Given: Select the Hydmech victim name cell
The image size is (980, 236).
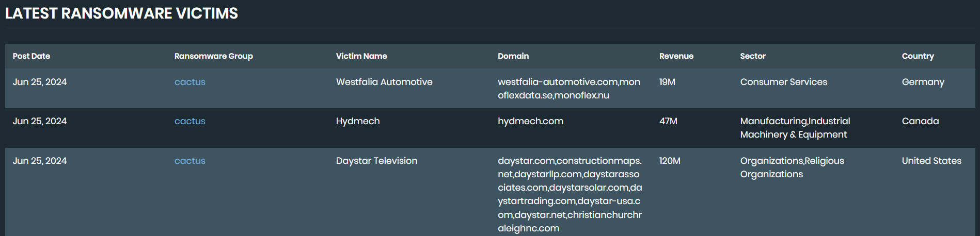Looking at the screenshot, I should (x=358, y=121).
